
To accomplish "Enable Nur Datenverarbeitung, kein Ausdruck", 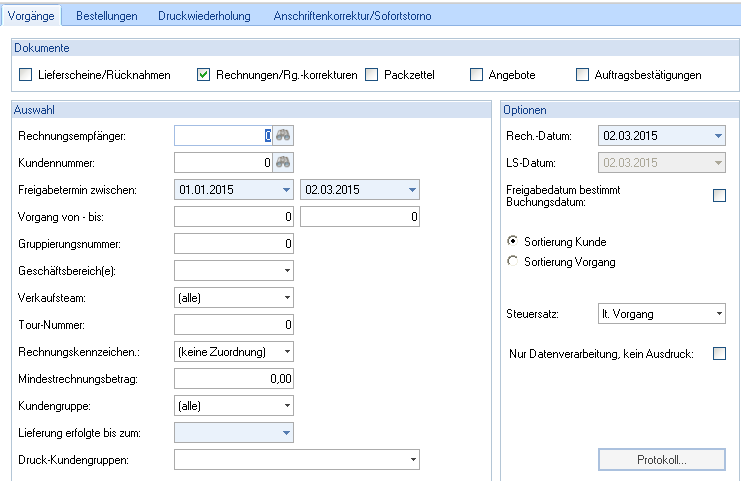I will [x=719, y=353].
